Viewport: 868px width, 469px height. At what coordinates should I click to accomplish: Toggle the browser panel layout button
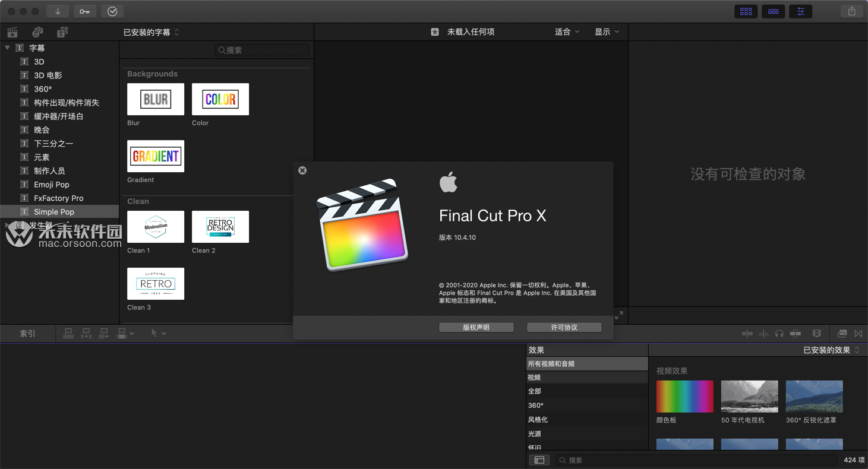746,11
